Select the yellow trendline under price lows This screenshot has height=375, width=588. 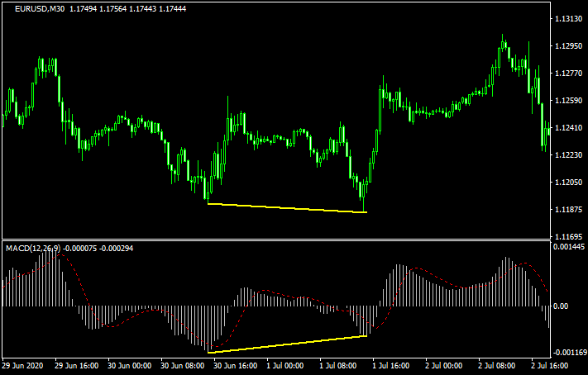point(286,208)
